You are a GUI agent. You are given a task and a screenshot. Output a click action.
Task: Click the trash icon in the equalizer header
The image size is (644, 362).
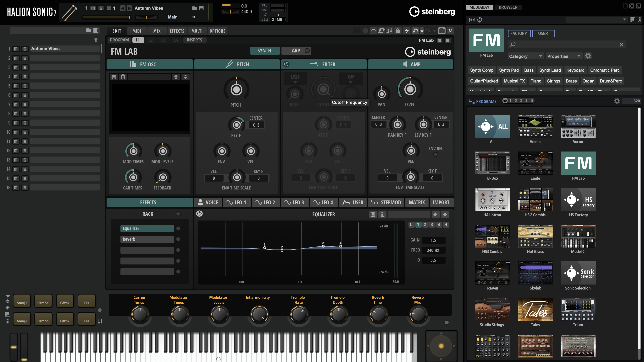(x=382, y=215)
